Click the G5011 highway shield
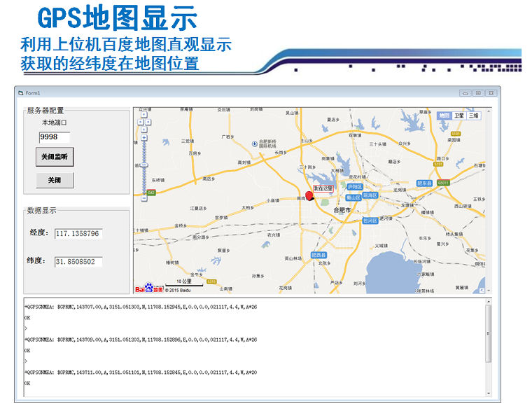 [443, 183]
